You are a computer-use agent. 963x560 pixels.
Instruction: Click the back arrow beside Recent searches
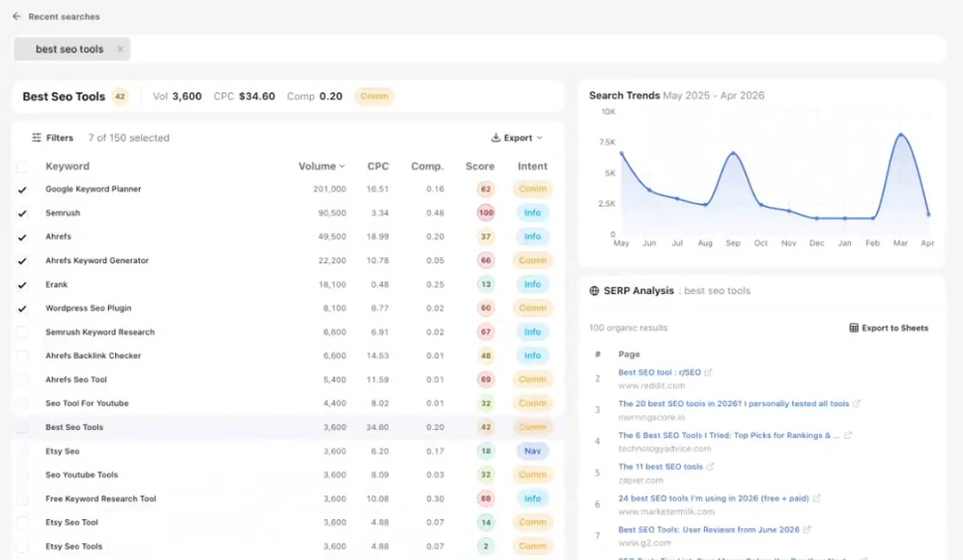[17, 17]
